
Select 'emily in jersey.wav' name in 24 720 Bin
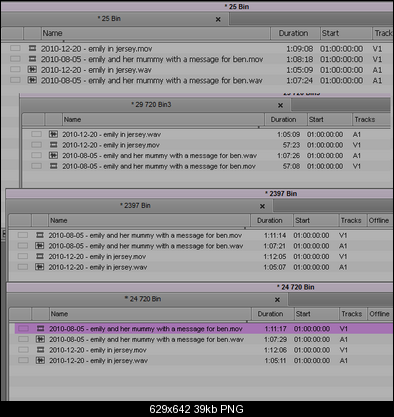point(99,361)
